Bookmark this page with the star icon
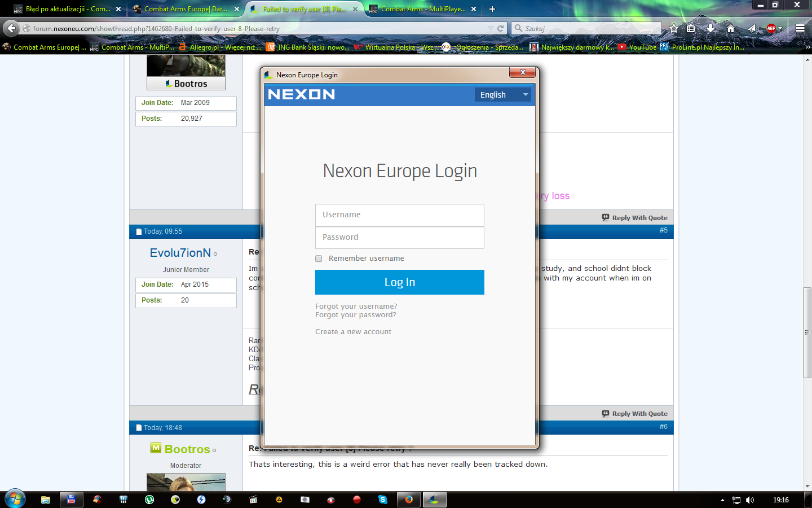Image resolution: width=812 pixels, height=508 pixels. 673,28
